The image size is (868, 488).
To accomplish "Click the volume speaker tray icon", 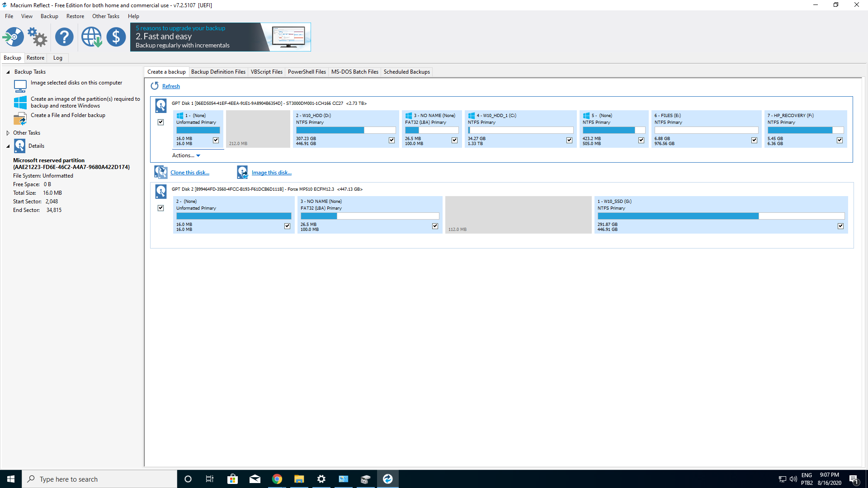I will (793, 479).
